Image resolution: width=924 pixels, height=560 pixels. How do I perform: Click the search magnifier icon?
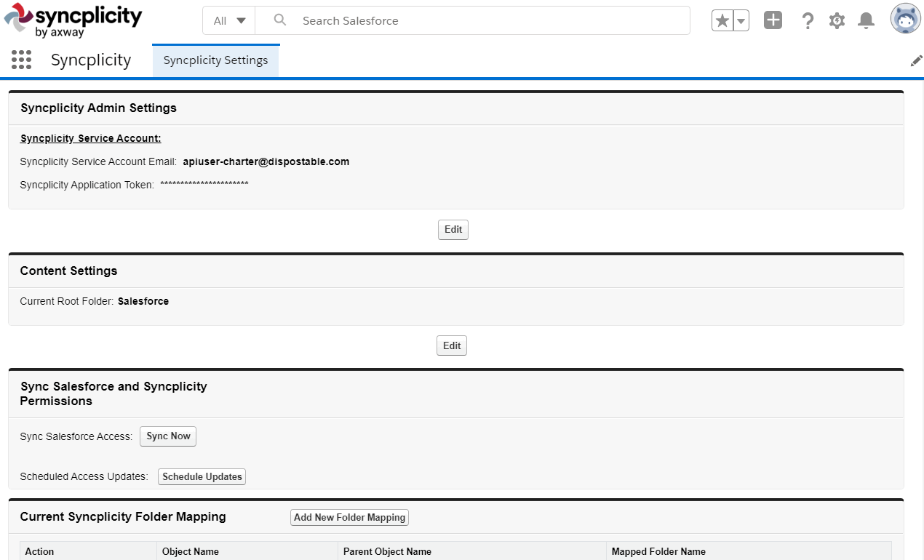[x=279, y=20]
